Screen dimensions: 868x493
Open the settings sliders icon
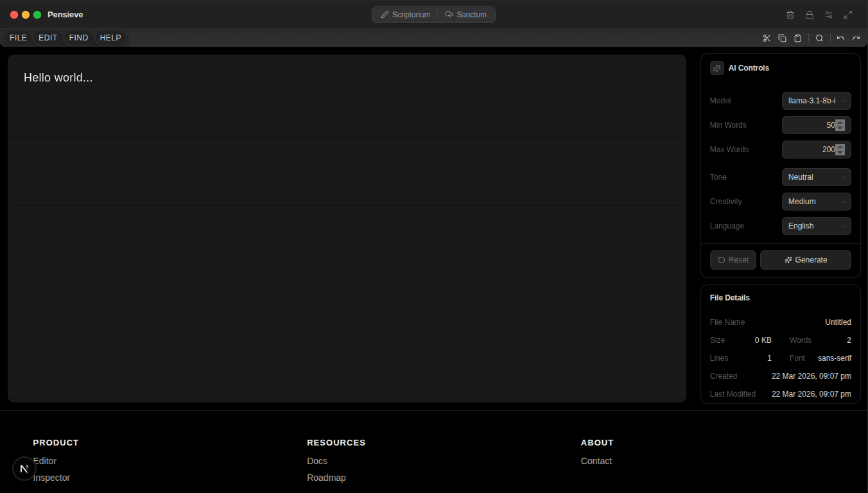829,15
